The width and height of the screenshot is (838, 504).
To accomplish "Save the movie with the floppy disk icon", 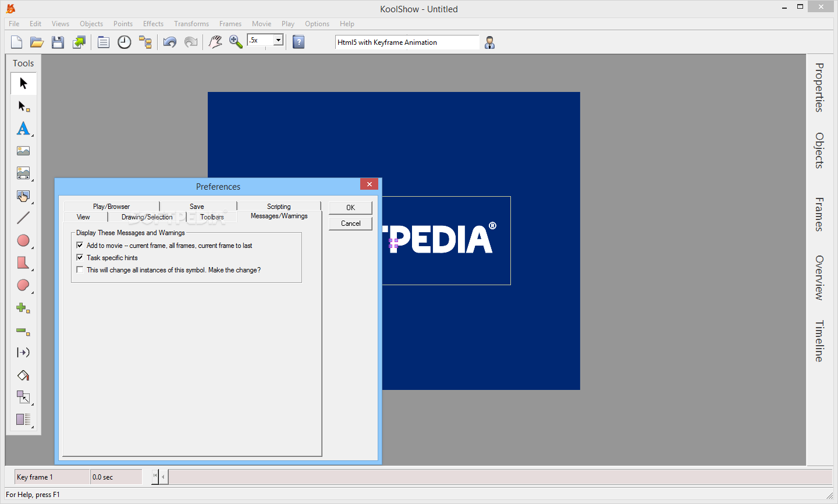I will (58, 42).
